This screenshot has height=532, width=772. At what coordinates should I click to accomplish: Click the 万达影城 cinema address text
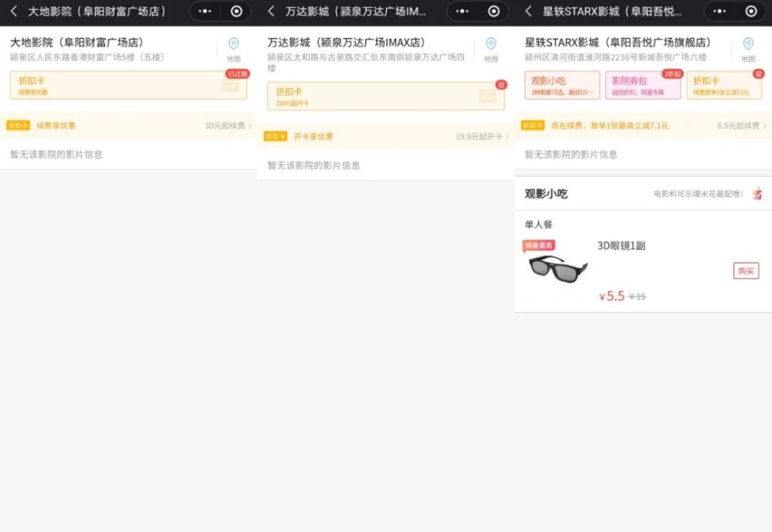pos(366,62)
